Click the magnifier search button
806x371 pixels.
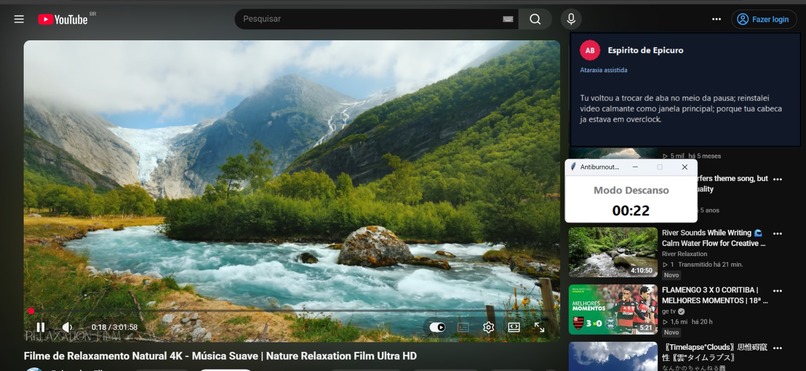(535, 19)
